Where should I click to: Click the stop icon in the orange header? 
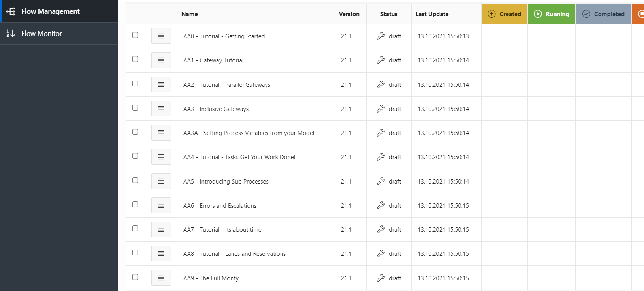[x=641, y=13]
